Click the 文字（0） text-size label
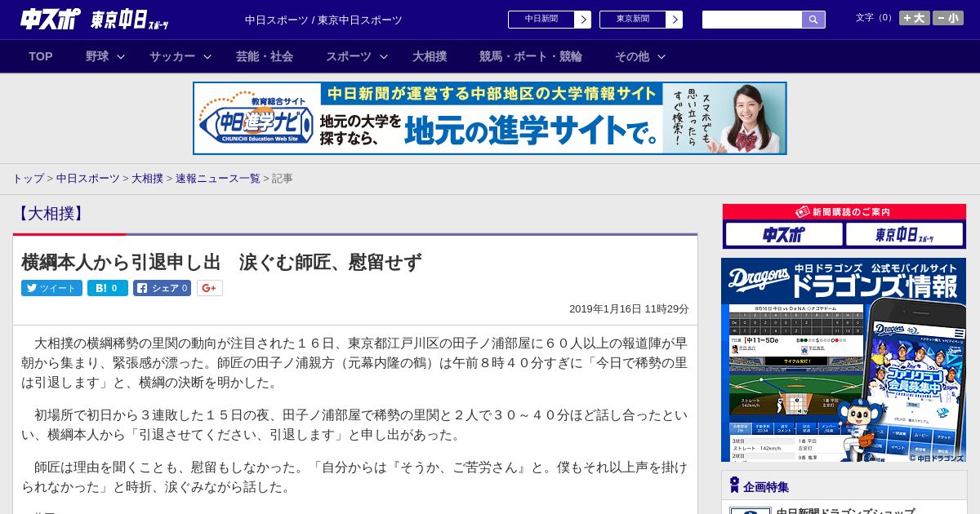This screenshot has width=980, height=514. coord(875,18)
